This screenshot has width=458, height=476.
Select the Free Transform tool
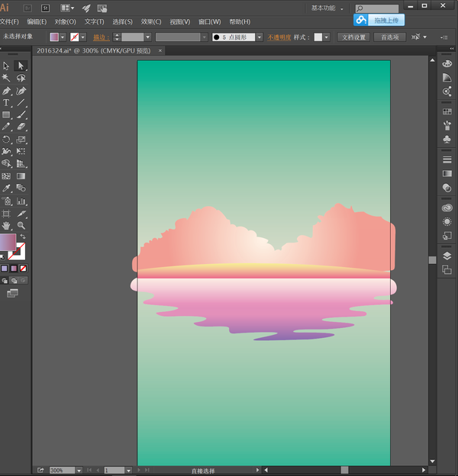coord(21,151)
